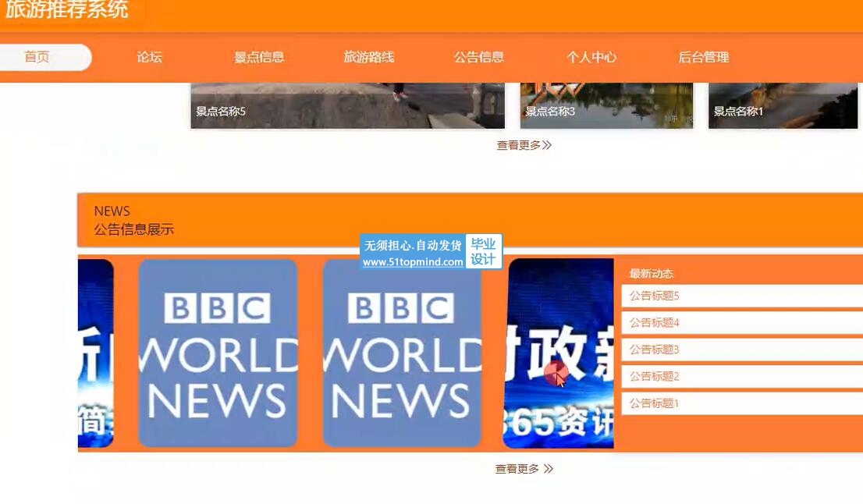This screenshot has height=504, width=863.
Task: Open the 景点名称1 scenic spot card
Action: click(783, 105)
